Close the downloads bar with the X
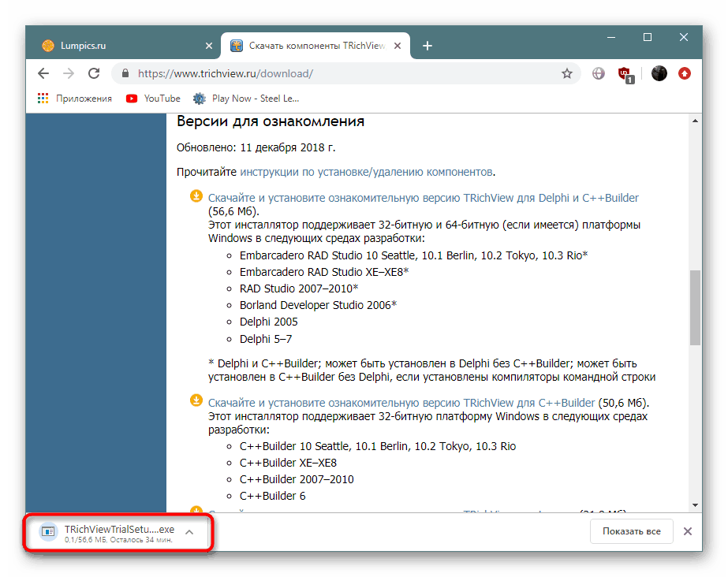The width and height of the screenshot is (728, 577). tap(688, 531)
